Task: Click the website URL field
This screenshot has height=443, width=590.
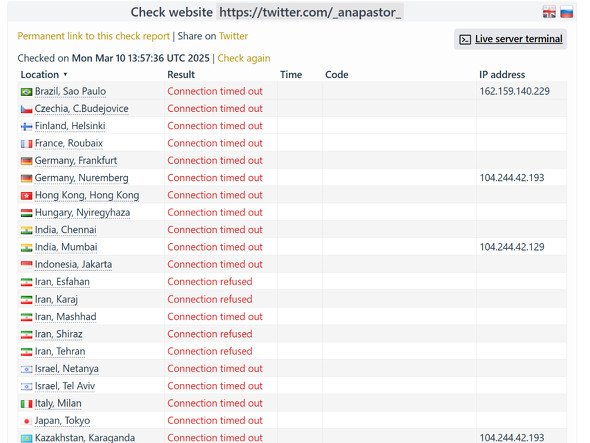Action: (310, 12)
